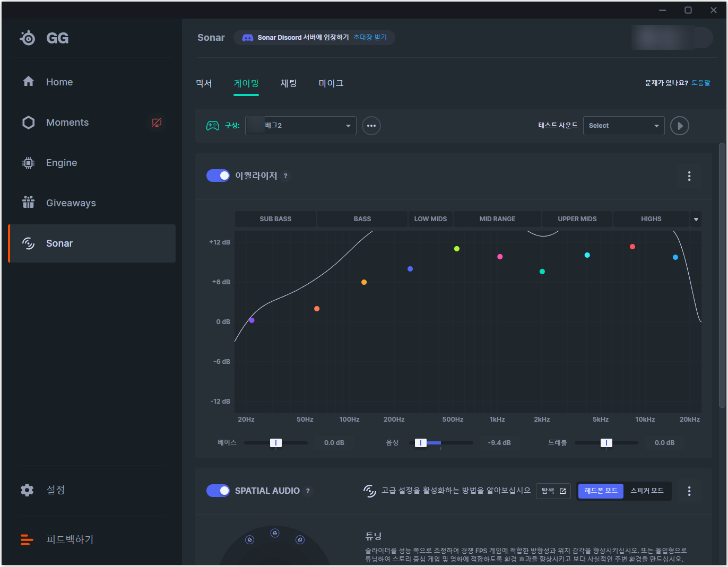Open 설정 settings gear in sidebar

pyautogui.click(x=28, y=490)
